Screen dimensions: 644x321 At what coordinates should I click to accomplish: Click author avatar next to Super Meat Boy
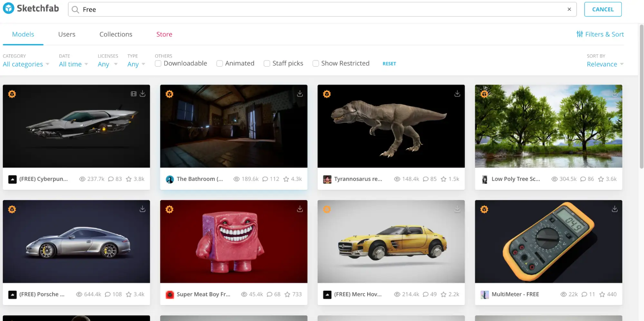[x=170, y=295]
